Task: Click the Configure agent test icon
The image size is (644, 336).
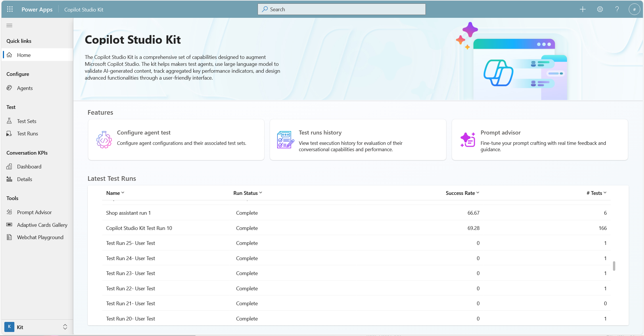Action: (104, 140)
